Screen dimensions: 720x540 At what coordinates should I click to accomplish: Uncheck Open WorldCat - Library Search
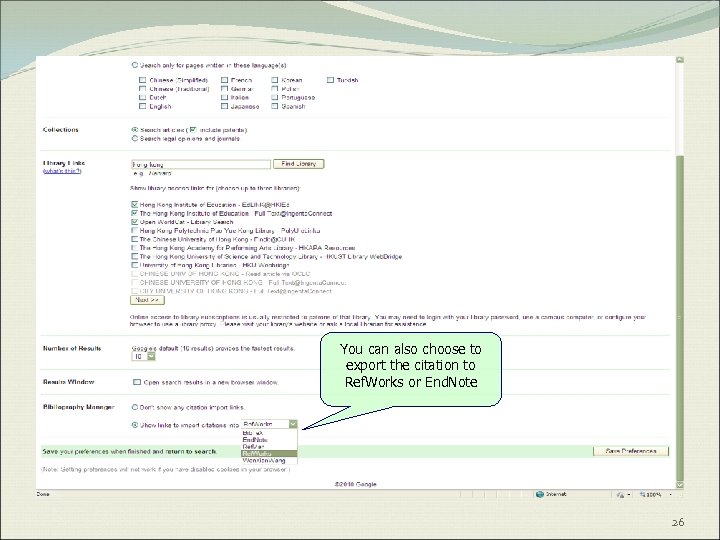(x=135, y=222)
